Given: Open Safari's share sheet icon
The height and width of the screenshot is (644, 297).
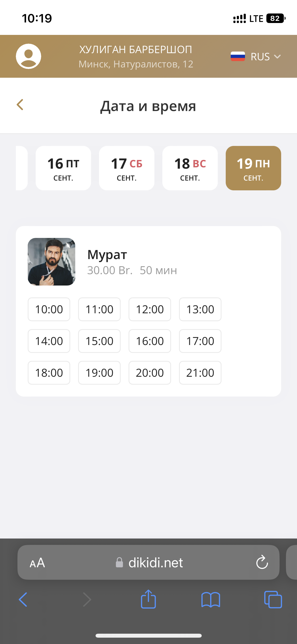Looking at the screenshot, I should (x=148, y=599).
